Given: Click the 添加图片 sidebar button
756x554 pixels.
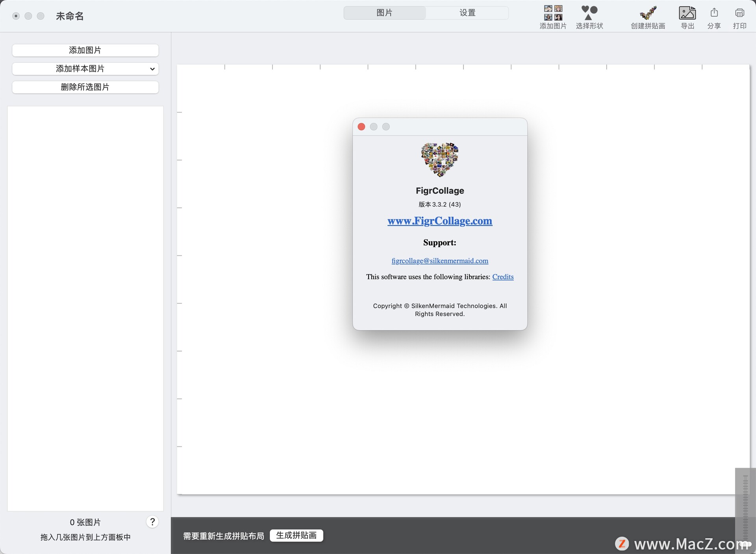Looking at the screenshot, I should [x=85, y=50].
